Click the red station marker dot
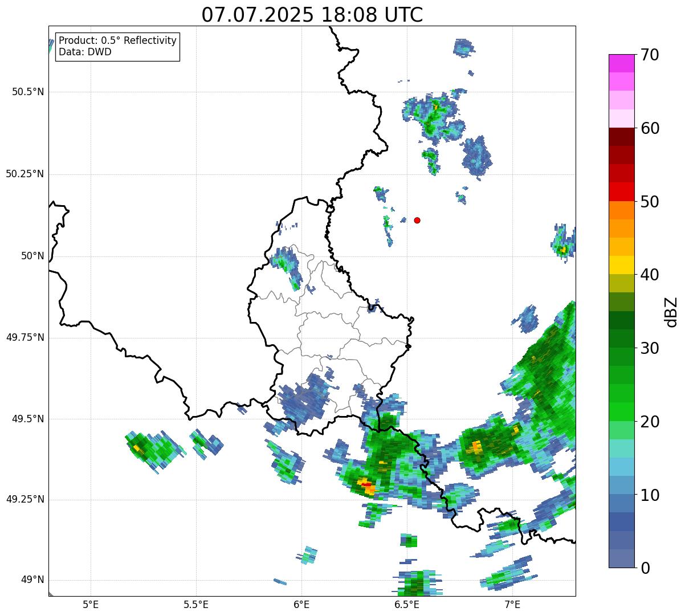Screen dimensions: 685x616 coord(417,220)
